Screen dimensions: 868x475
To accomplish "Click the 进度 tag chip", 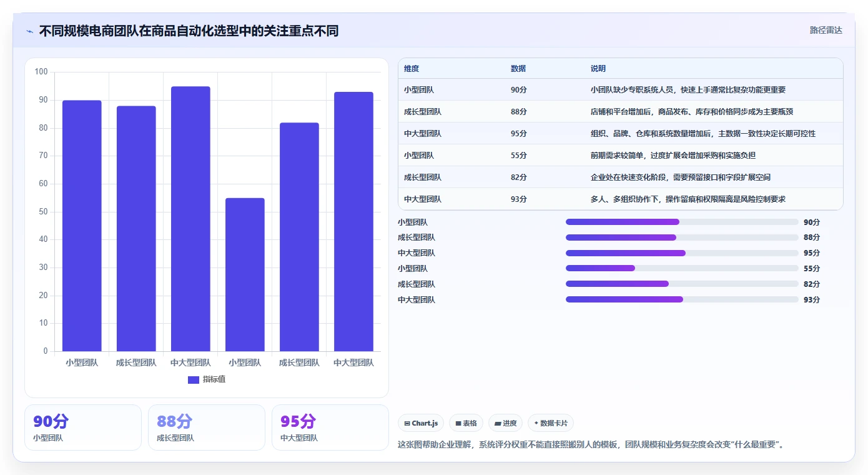I will click(x=505, y=423).
